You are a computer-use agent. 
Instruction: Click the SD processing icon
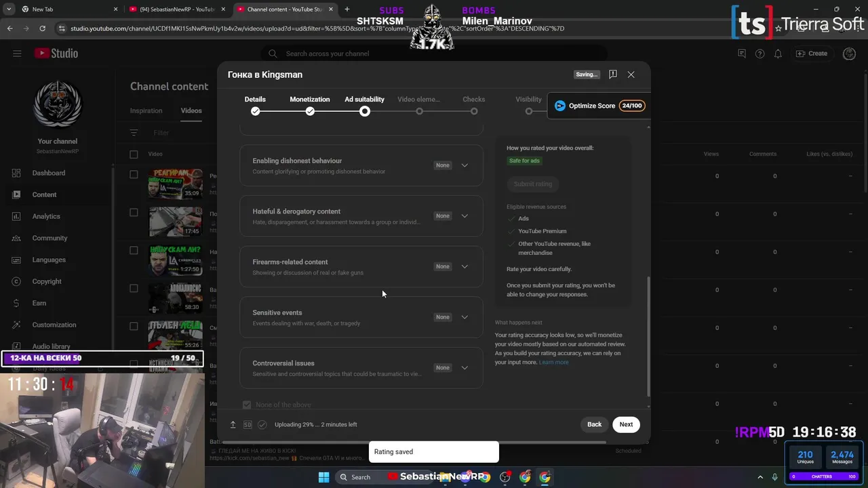coord(248,424)
